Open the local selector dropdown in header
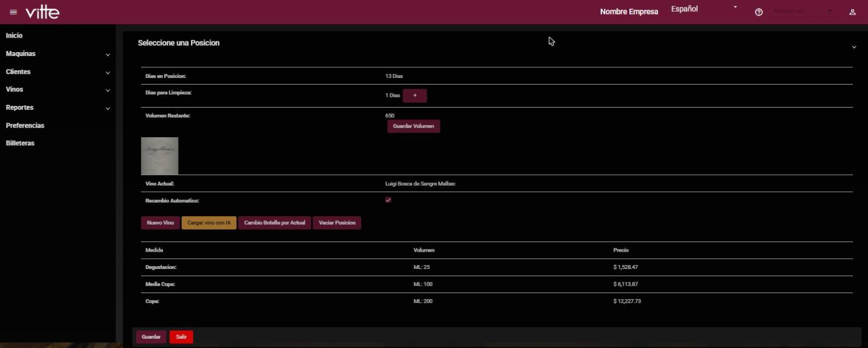The width and height of the screenshot is (868, 348). click(802, 11)
